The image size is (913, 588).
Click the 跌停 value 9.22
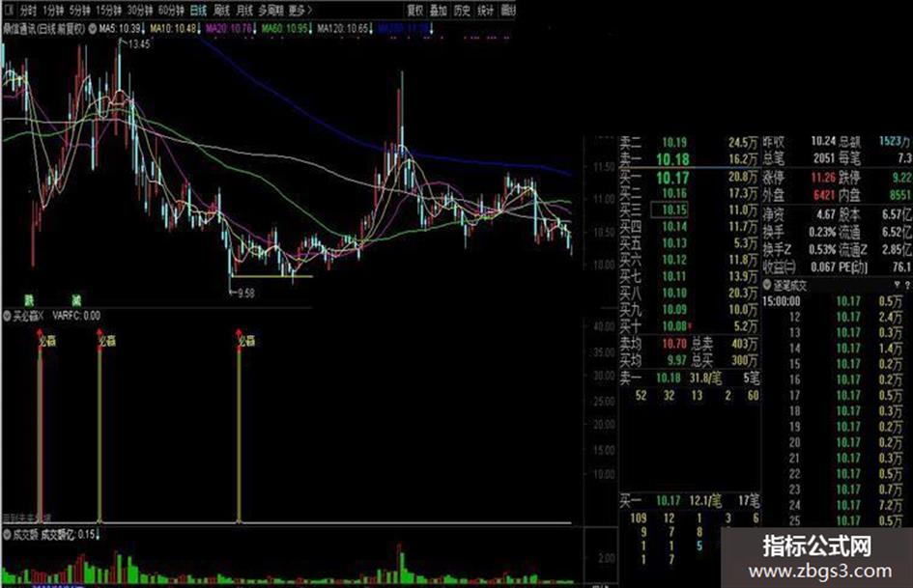point(901,177)
